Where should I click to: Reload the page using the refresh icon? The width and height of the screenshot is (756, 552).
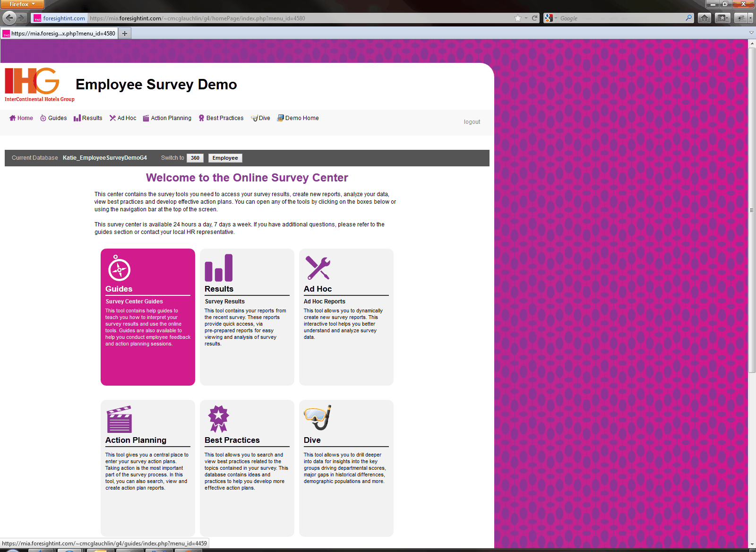tap(535, 18)
